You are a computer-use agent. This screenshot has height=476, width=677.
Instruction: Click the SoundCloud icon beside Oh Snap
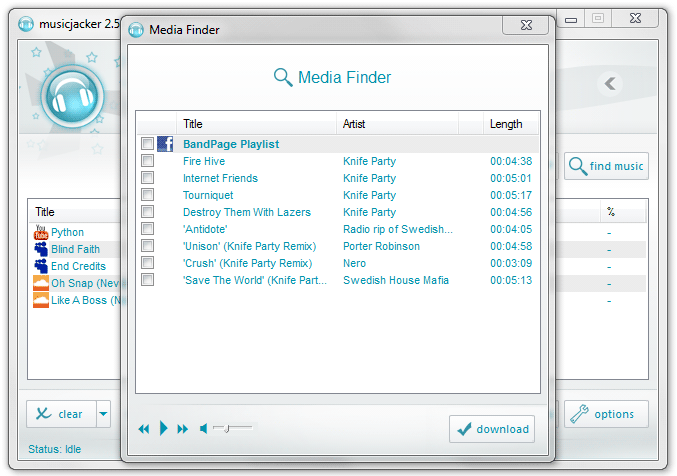(x=41, y=283)
